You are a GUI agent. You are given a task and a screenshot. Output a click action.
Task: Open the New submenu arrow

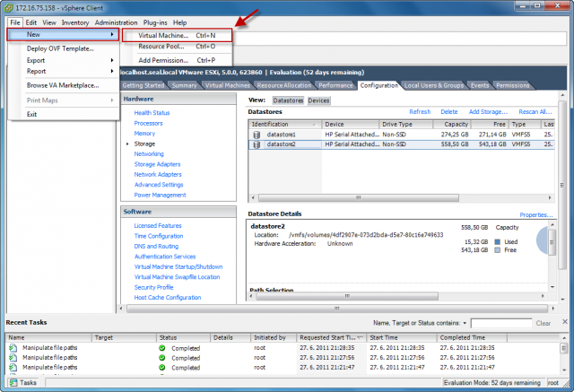click(x=112, y=34)
